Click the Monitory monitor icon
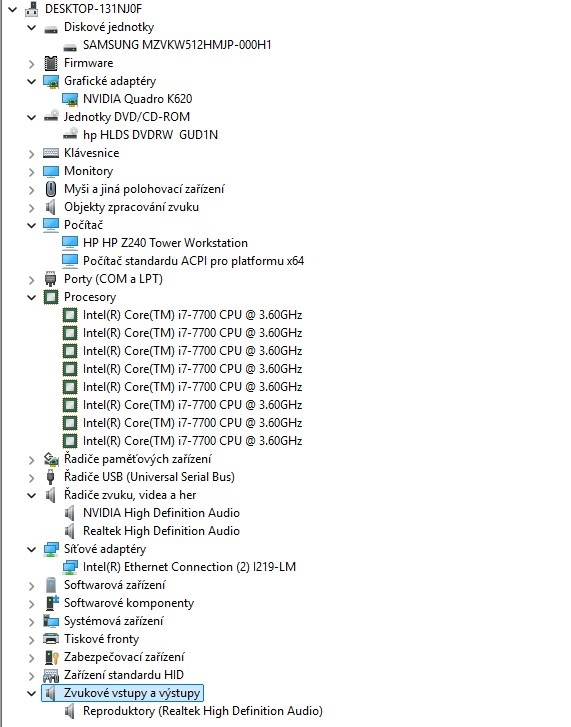The image size is (571, 727). (x=51, y=171)
